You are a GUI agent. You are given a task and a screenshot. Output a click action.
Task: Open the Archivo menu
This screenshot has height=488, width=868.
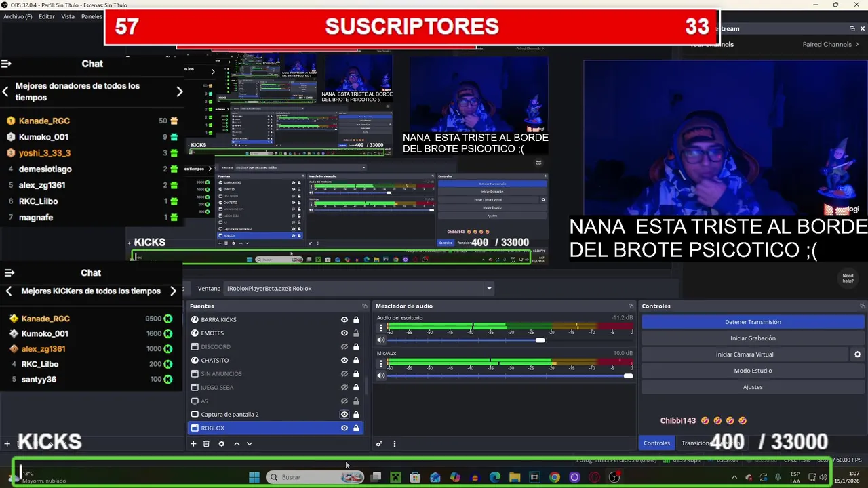pos(18,16)
